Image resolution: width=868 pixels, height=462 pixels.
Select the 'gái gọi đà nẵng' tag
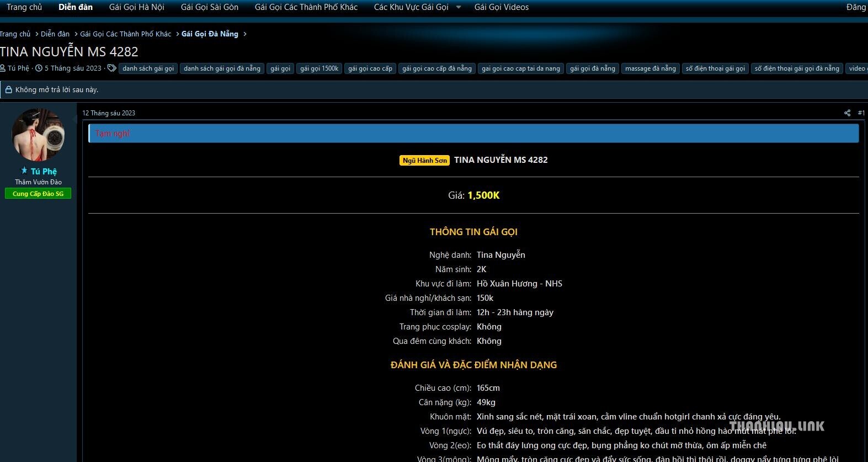coord(593,68)
